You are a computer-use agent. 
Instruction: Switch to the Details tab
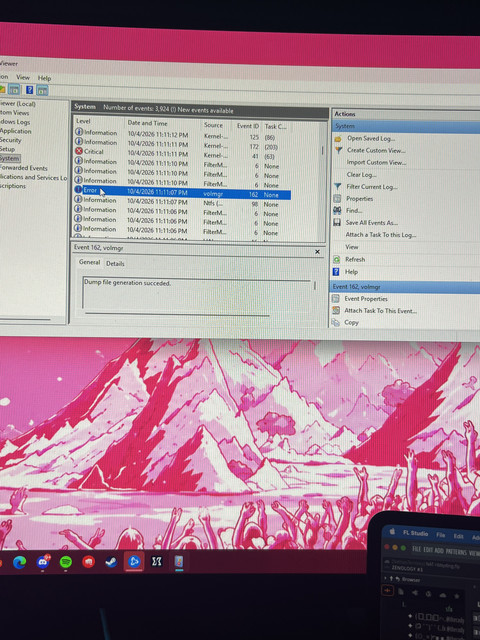pyautogui.click(x=115, y=264)
